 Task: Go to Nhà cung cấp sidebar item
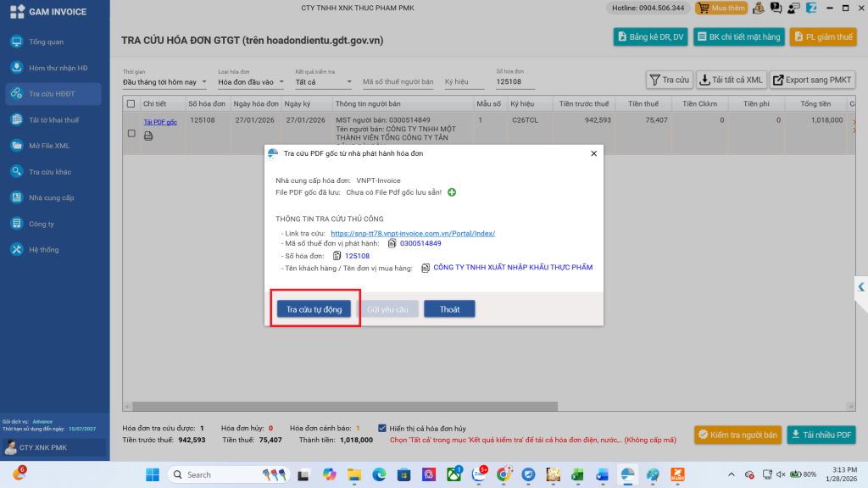[51, 197]
